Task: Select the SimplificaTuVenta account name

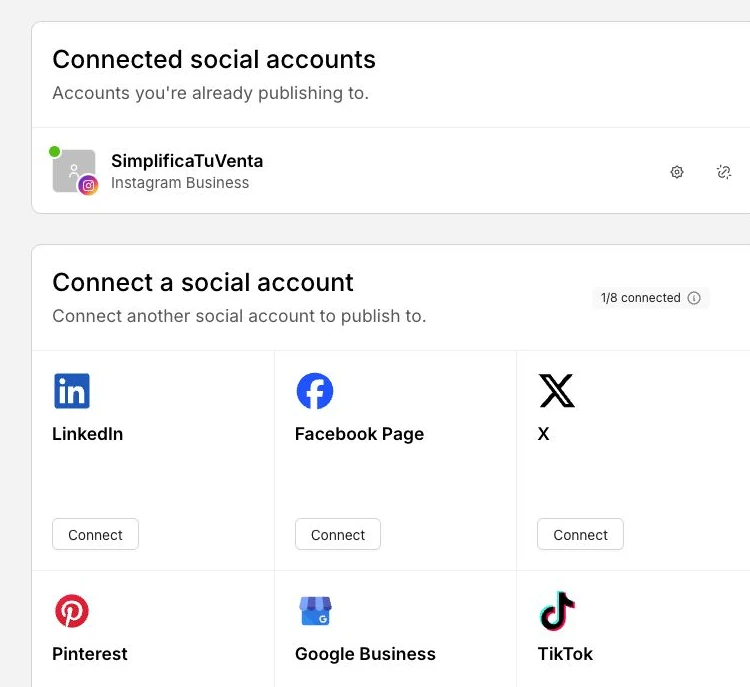Action: tap(187, 161)
